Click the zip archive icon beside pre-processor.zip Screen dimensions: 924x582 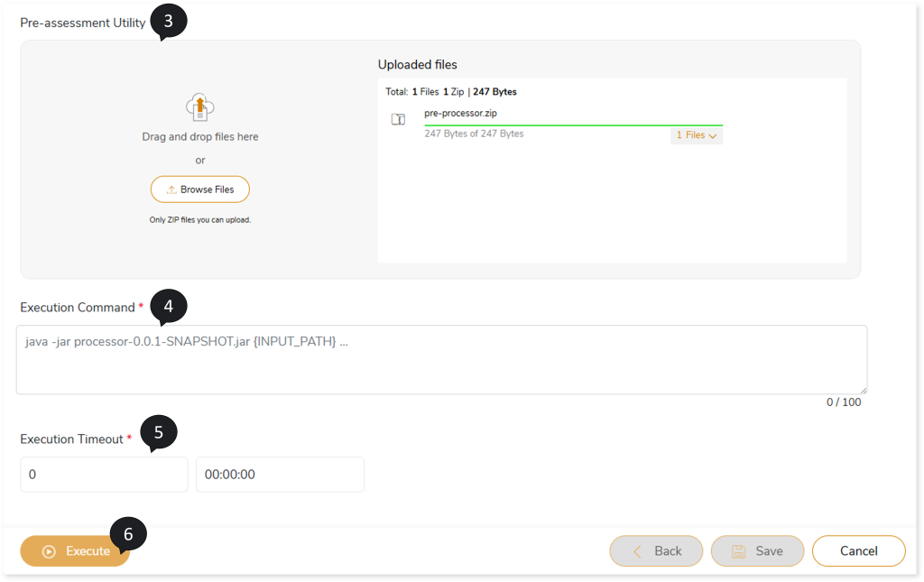click(x=398, y=119)
